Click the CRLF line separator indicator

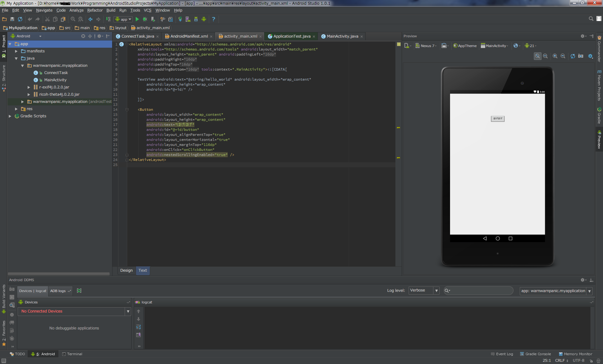coord(561,361)
